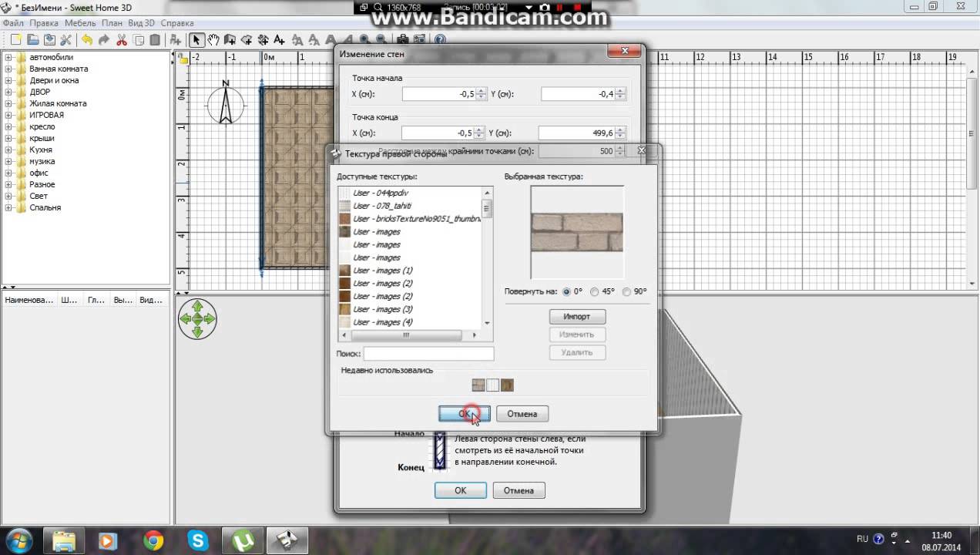This screenshot has height=555, width=980.
Task: Expand the автомобили category
Action: pyautogui.click(x=8, y=57)
